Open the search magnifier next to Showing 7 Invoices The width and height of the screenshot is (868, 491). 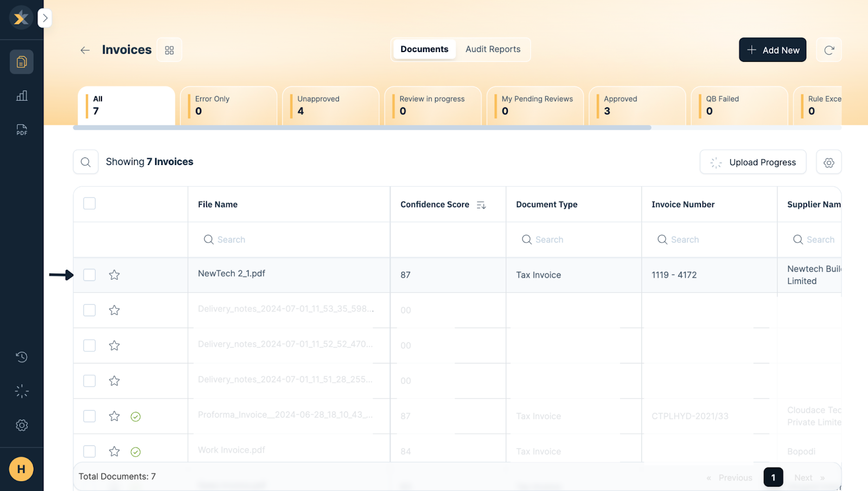[86, 162]
